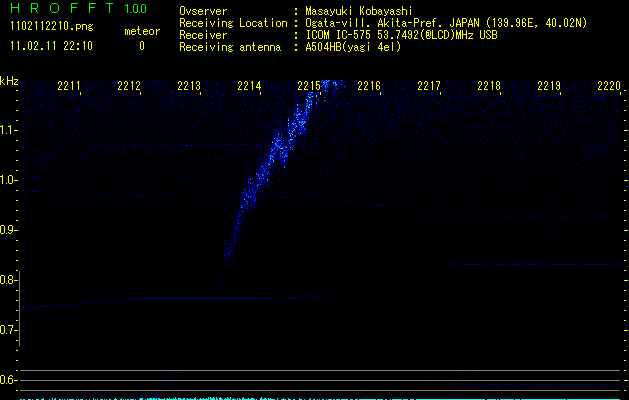Click the kHz axis unit label
Screen dimensions: 629x400
(9, 81)
